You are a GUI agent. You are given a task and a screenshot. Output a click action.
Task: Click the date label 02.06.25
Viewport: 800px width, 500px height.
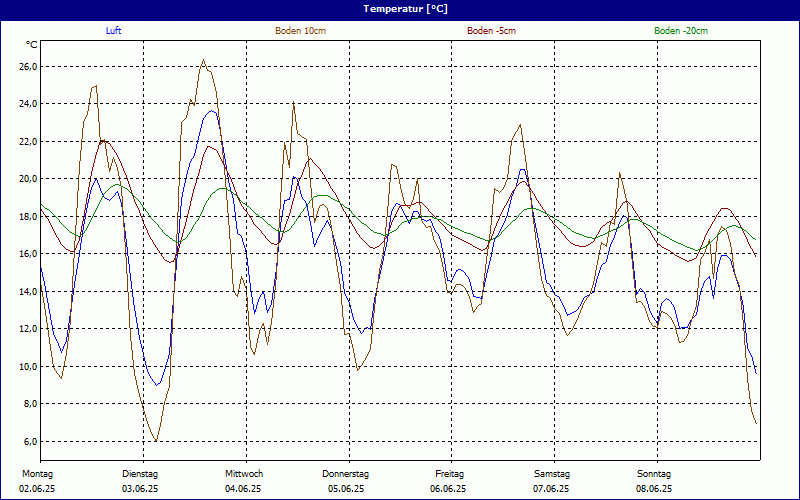pyautogui.click(x=37, y=489)
